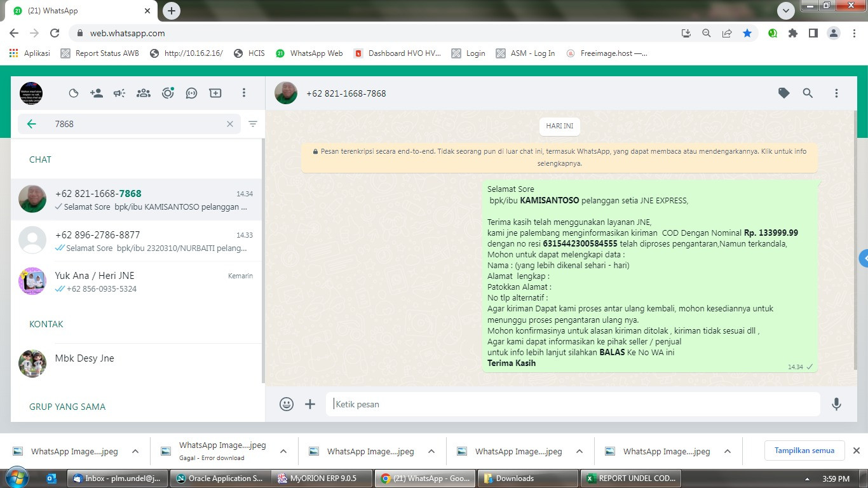Open the status ring icon with green dot
The image size is (868, 488).
pos(168,93)
